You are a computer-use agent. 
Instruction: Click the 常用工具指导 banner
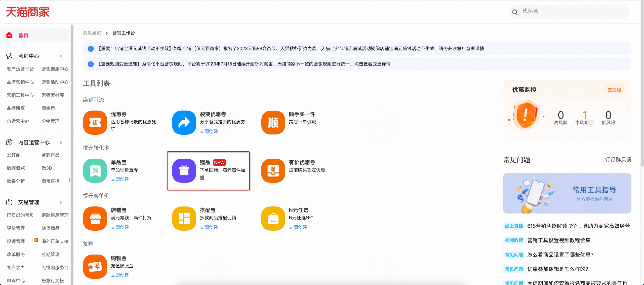coord(567,193)
